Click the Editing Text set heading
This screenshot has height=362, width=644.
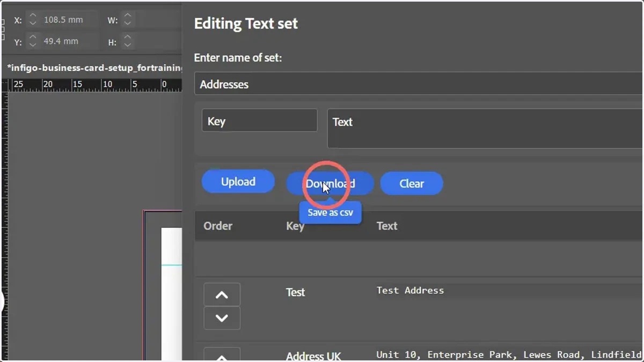[x=246, y=24]
